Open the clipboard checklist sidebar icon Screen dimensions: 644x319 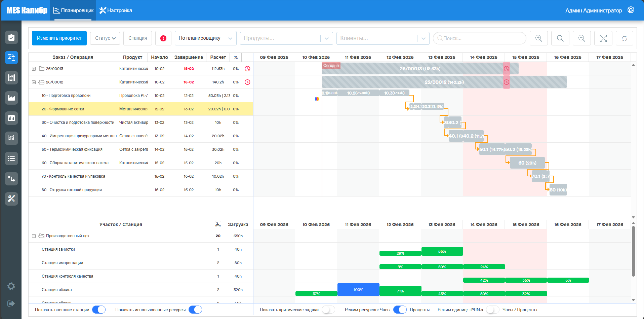[x=11, y=37]
